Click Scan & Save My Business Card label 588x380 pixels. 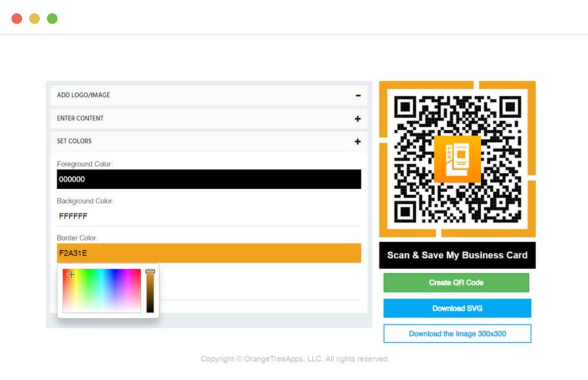(457, 255)
